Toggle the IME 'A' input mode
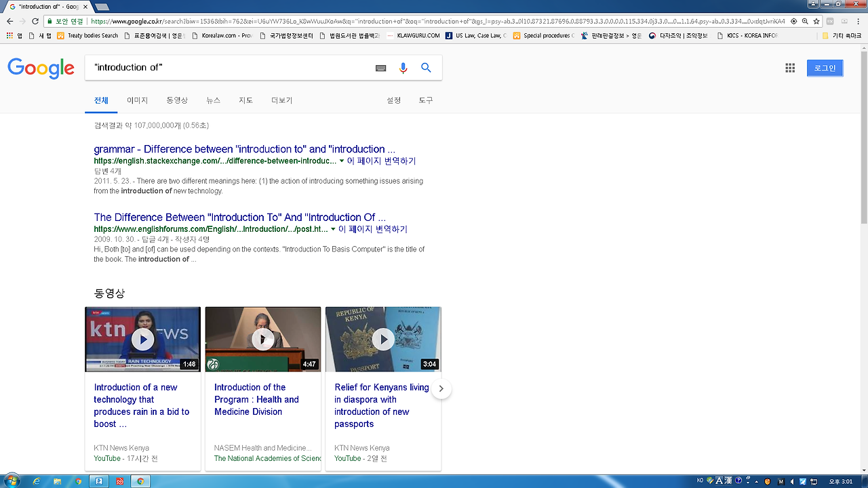The width and height of the screenshot is (868, 488). 719,481
